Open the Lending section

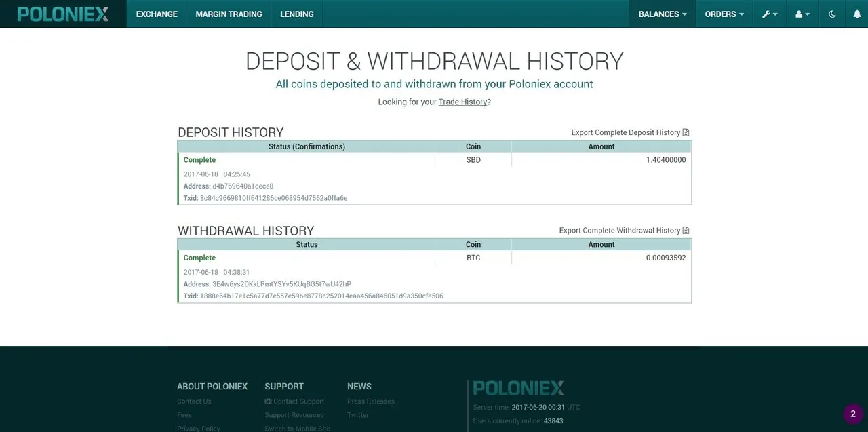297,14
